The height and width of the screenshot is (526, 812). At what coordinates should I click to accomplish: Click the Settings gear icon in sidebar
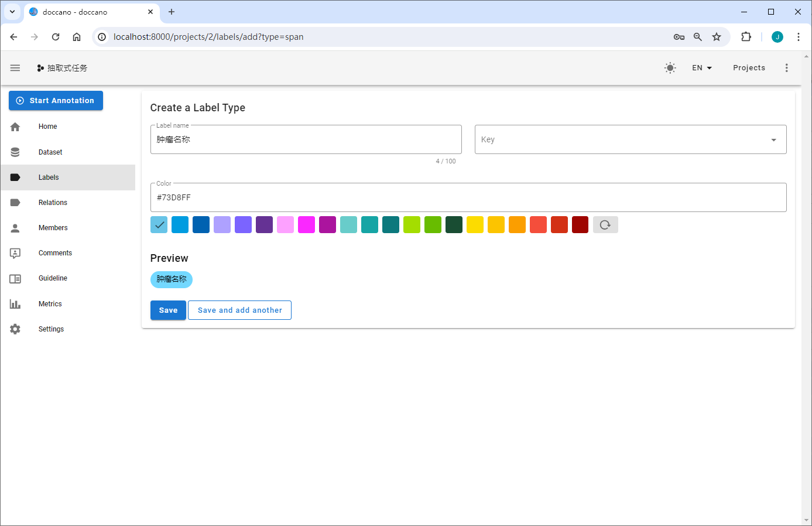pos(15,329)
